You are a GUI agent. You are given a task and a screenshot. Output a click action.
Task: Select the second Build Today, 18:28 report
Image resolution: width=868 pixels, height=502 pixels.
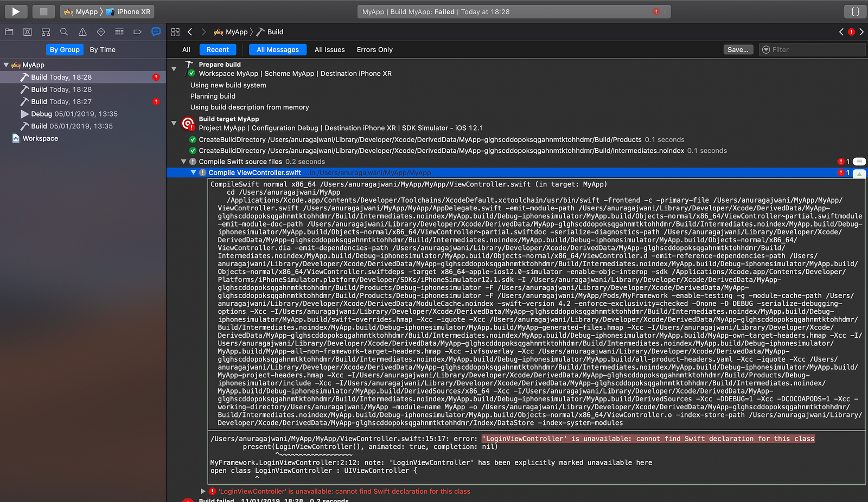point(82,89)
